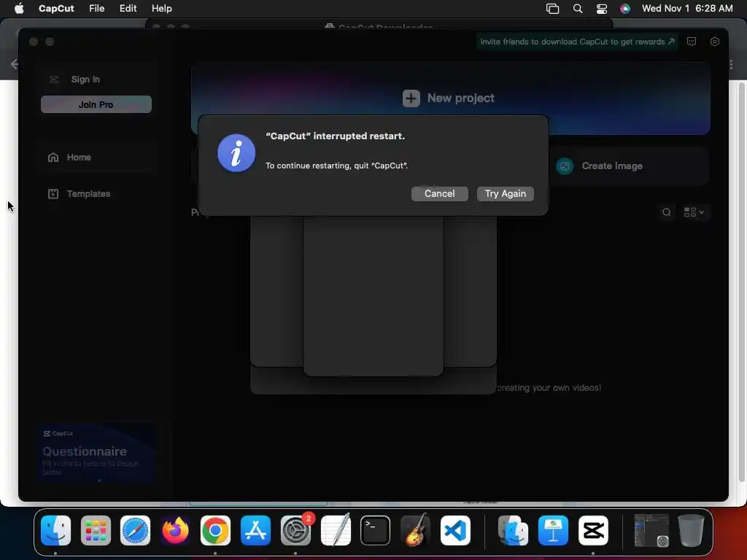The image size is (747, 560).
Task: Click the New project plus icon
Action: click(x=411, y=98)
